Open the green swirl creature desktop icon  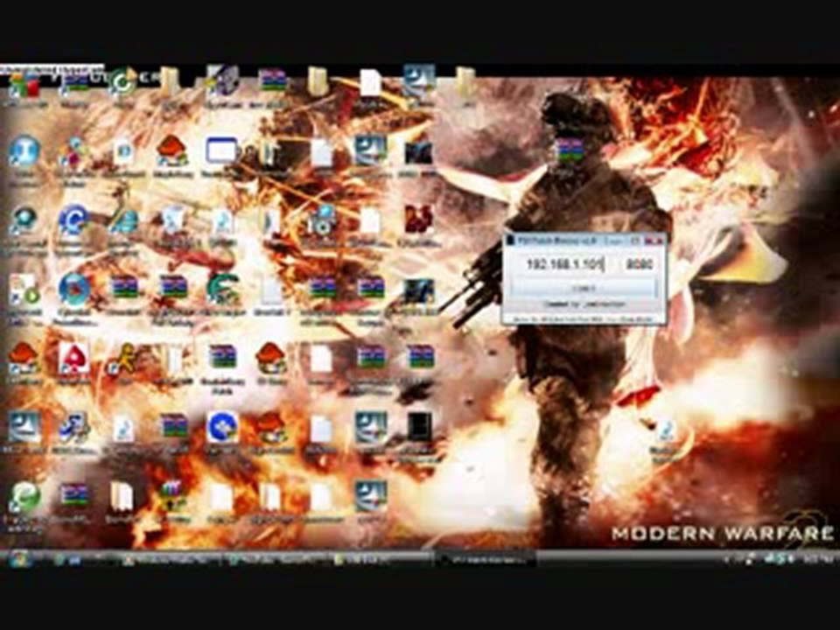point(223,288)
